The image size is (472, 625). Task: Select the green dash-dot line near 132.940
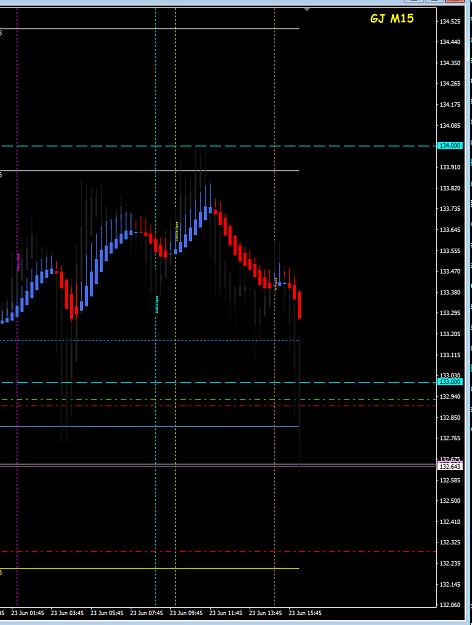point(218,399)
